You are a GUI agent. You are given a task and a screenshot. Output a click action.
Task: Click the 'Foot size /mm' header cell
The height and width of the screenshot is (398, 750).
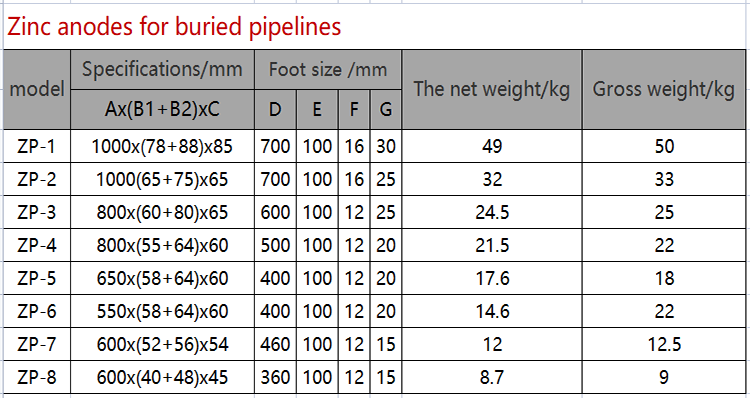328,69
